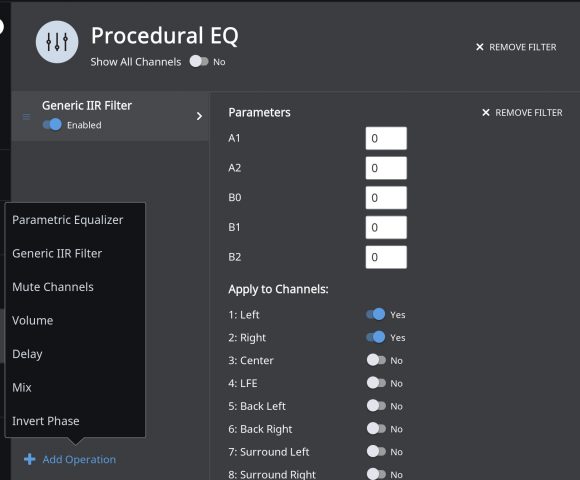Click the X icon of top Remove Filter
The height and width of the screenshot is (480, 580).
(x=480, y=47)
